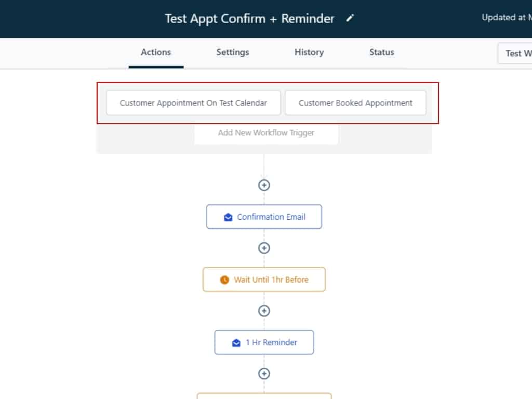Open the Customer Appointment On Test Calendar trigger
This screenshot has width=532, height=399.
click(193, 103)
